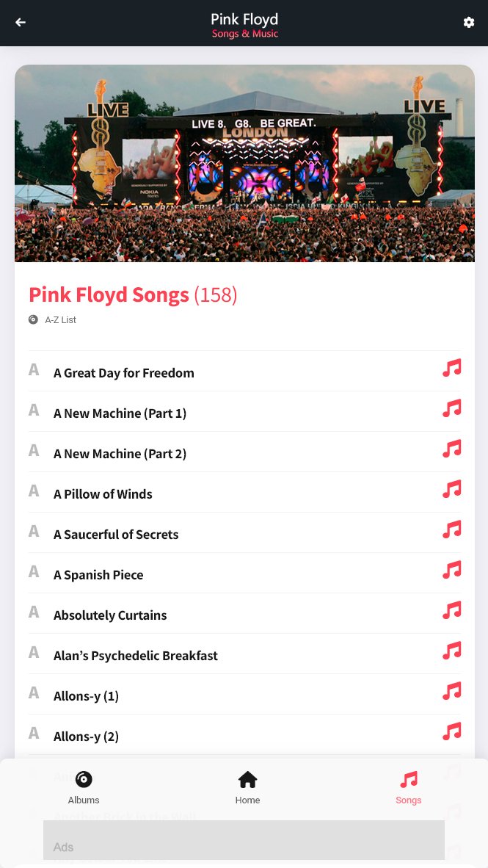Go to the Home tab
This screenshot has height=868, width=488.
247,787
